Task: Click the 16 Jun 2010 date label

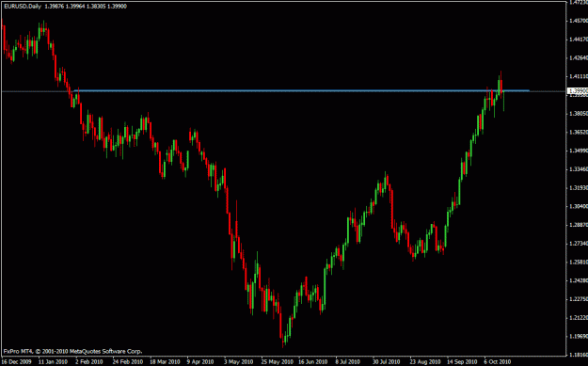Action: 313,362
